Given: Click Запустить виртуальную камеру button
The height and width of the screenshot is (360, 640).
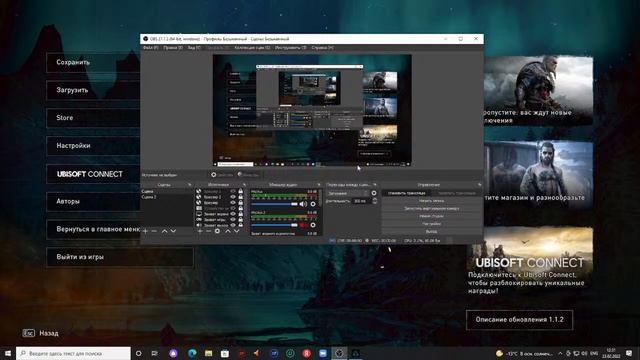Looking at the screenshot, I should click(431, 209).
